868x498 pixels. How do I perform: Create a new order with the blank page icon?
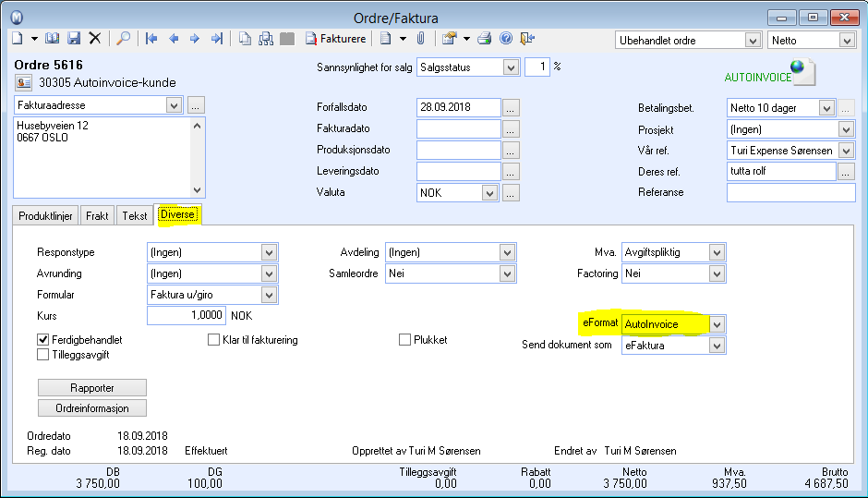tap(18, 38)
